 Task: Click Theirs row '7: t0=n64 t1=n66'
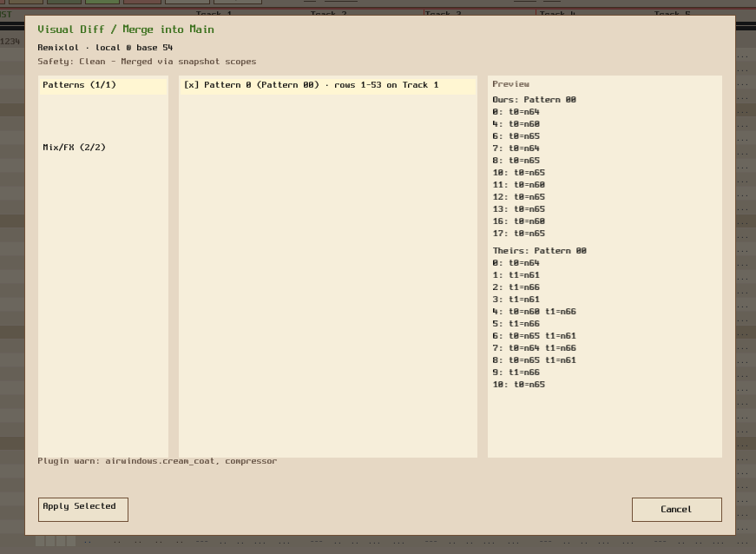[x=534, y=347]
